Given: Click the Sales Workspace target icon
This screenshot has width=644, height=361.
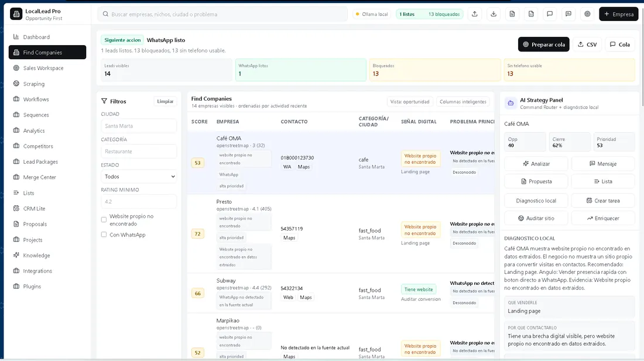Looking at the screenshot, I should [16, 68].
